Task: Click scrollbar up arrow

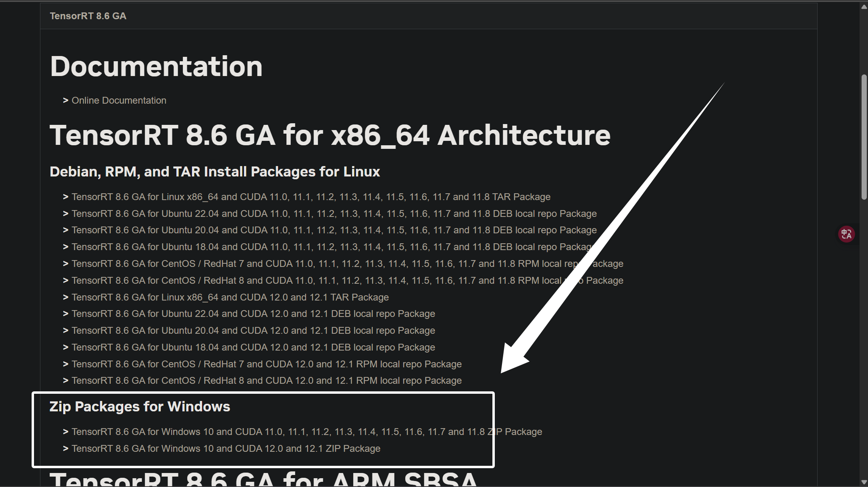Action: pyautogui.click(x=864, y=7)
